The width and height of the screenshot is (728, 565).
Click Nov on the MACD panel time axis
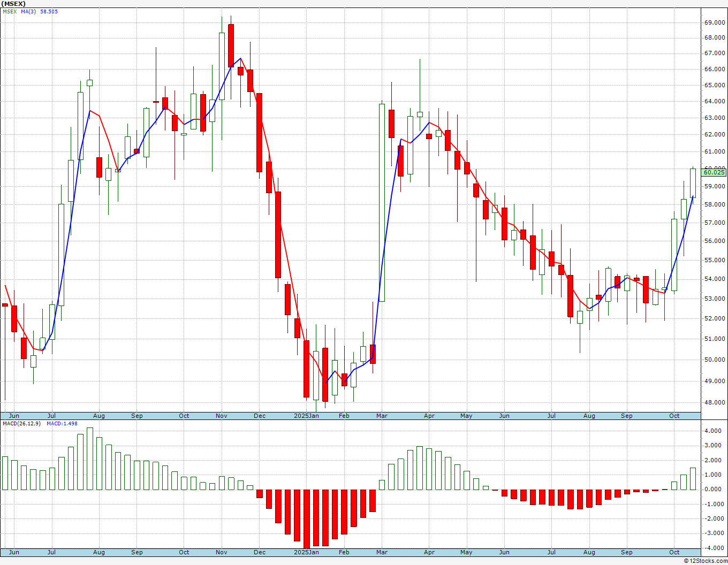pyautogui.click(x=222, y=552)
